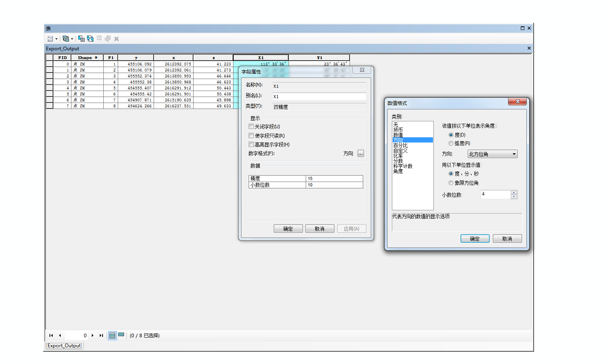Increase decimal places with up arrow
The height and width of the screenshot is (364, 605).
point(514,192)
